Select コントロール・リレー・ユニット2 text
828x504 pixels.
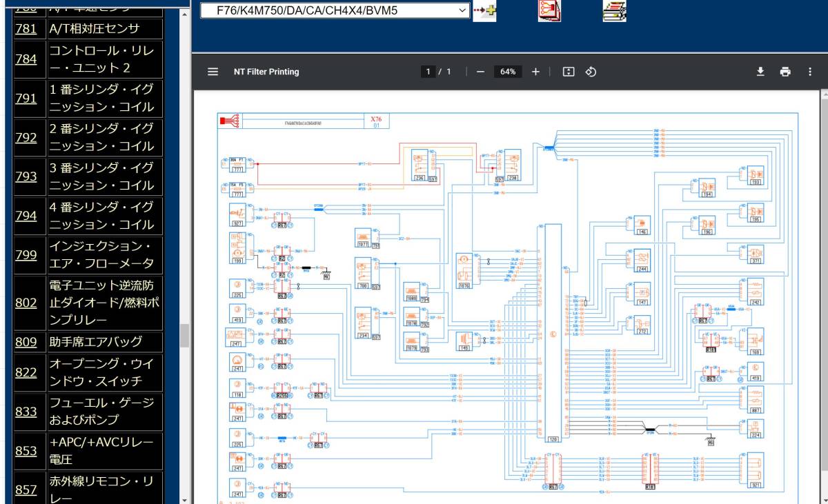click(x=101, y=59)
